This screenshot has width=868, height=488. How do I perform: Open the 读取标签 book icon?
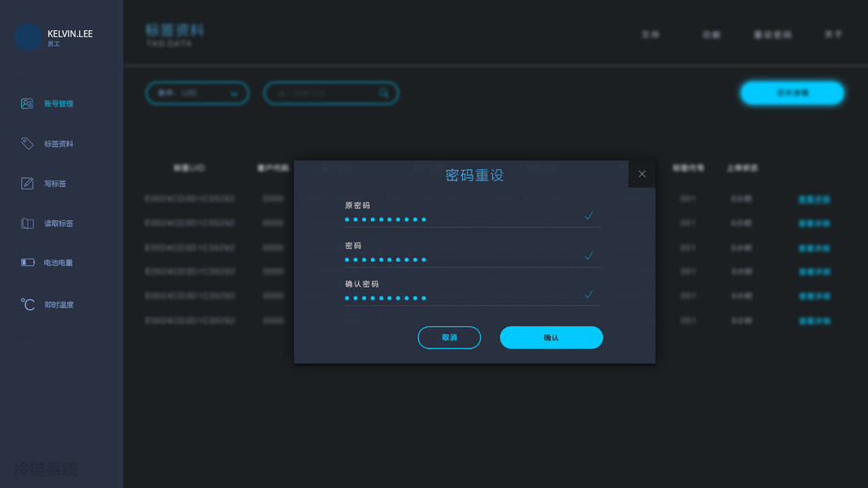click(x=27, y=223)
